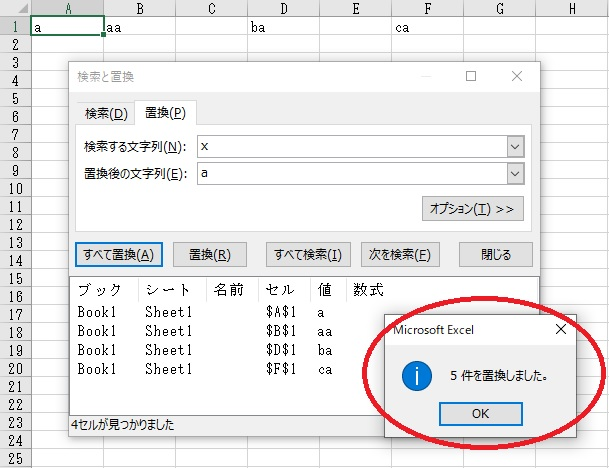Screen dimensions: 609x468
Task: Select the 置換(P) tab
Action: click(x=165, y=113)
